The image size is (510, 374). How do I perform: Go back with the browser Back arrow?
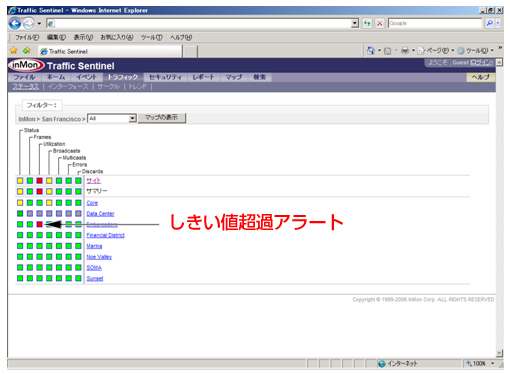click(x=15, y=23)
